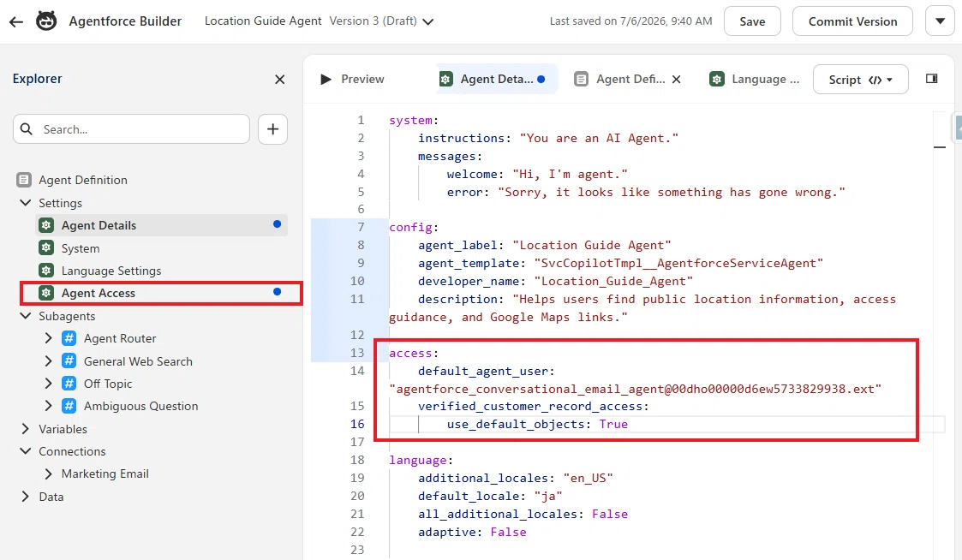Click the 'config:' line in the script
Screen dimensions: 962x560
pyautogui.click(x=414, y=227)
